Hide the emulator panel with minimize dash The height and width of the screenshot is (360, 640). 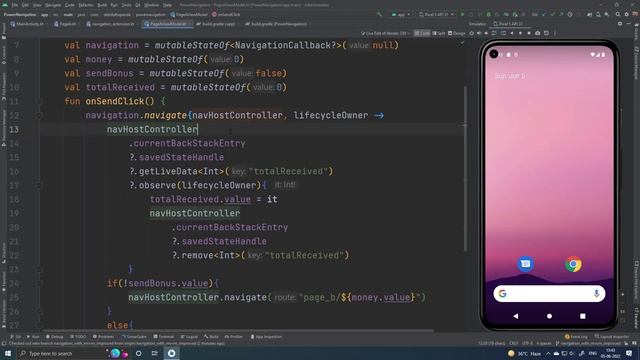[x=630, y=24]
